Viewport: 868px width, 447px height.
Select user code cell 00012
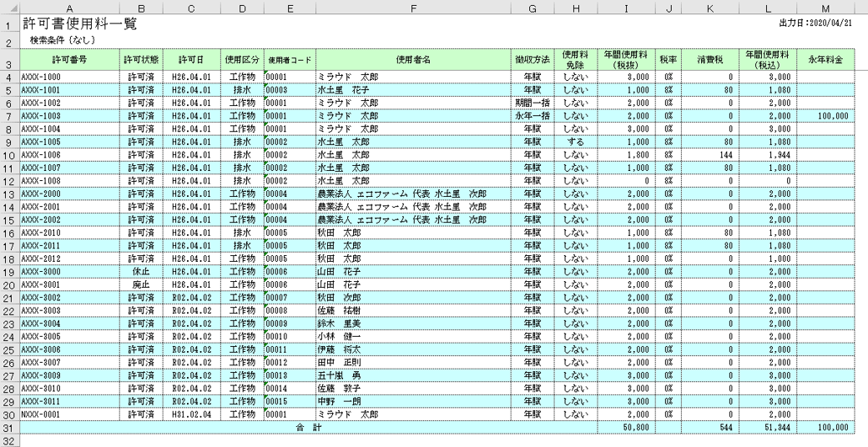290,363
